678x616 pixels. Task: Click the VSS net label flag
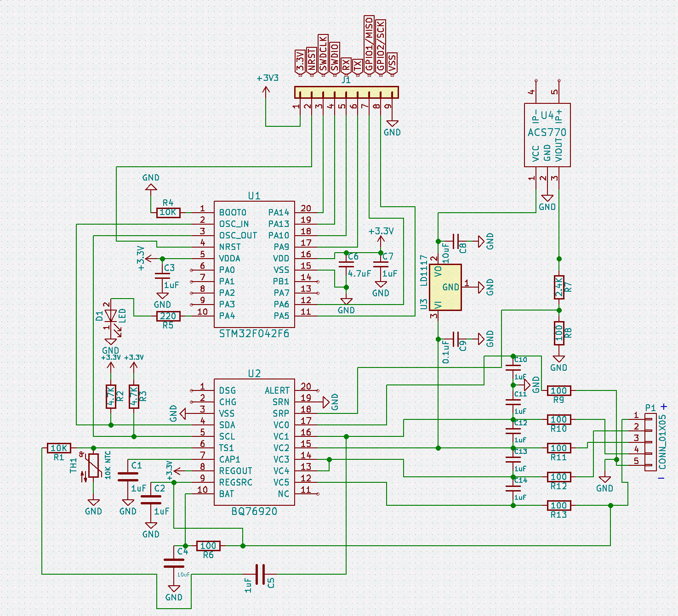[392, 63]
